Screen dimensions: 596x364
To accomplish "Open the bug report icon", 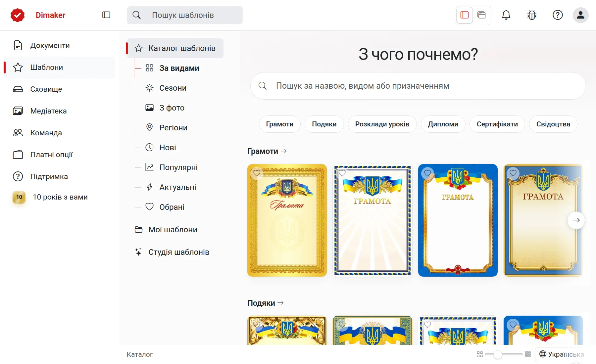I will click(532, 15).
